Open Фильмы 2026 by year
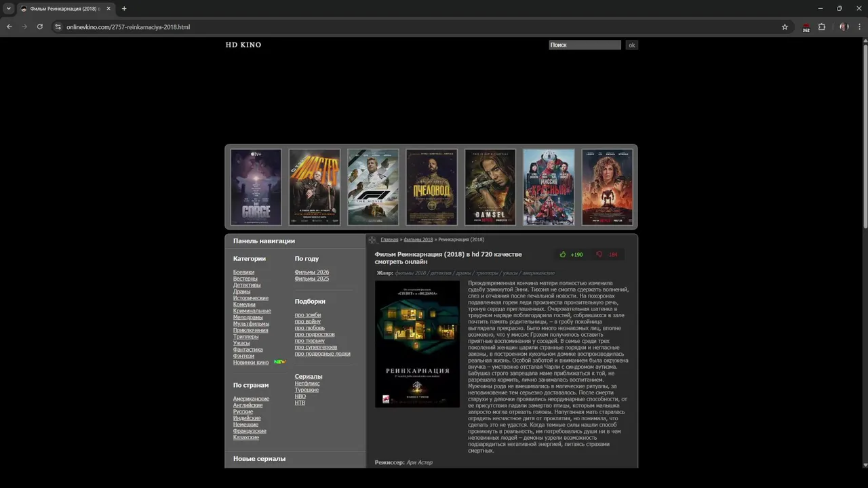Image resolution: width=868 pixels, height=488 pixels. click(x=312, y=272)
